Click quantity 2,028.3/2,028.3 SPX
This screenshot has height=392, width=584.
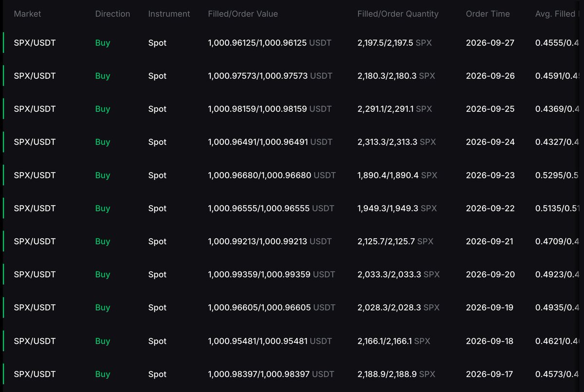[399, 307]
